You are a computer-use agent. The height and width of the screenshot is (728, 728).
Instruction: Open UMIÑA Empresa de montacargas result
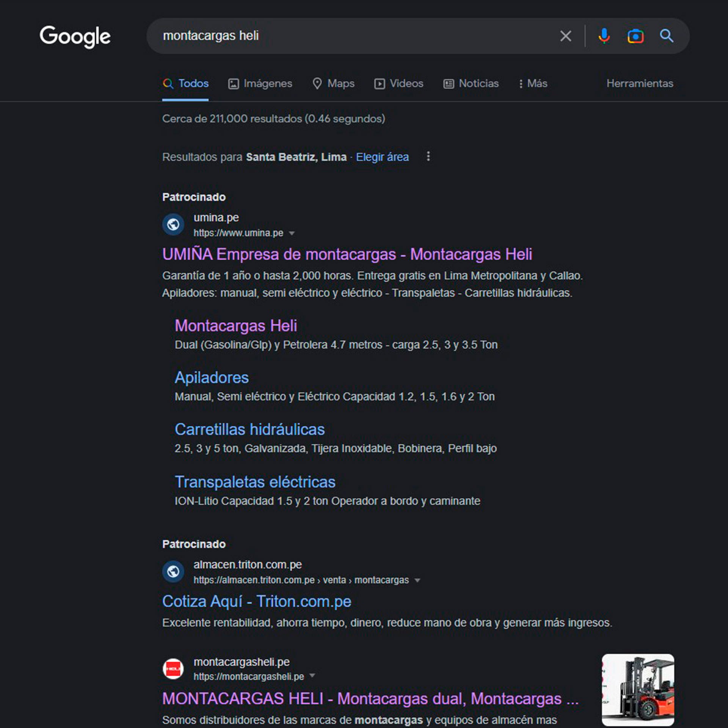point(347,254)
